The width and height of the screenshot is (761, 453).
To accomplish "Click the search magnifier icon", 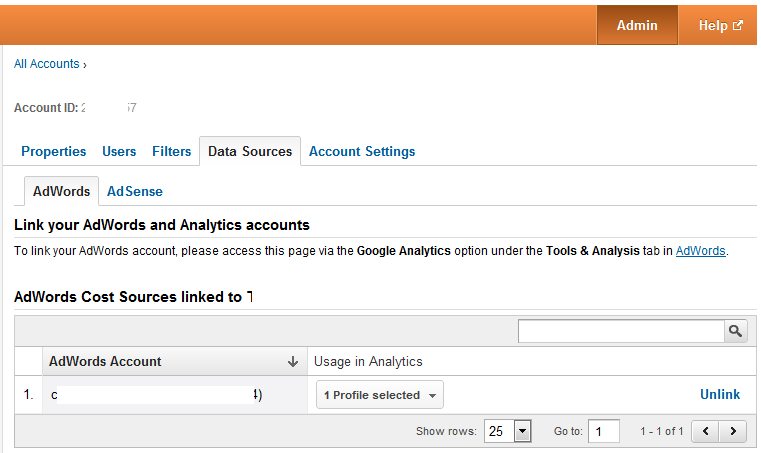I will 735,331.
